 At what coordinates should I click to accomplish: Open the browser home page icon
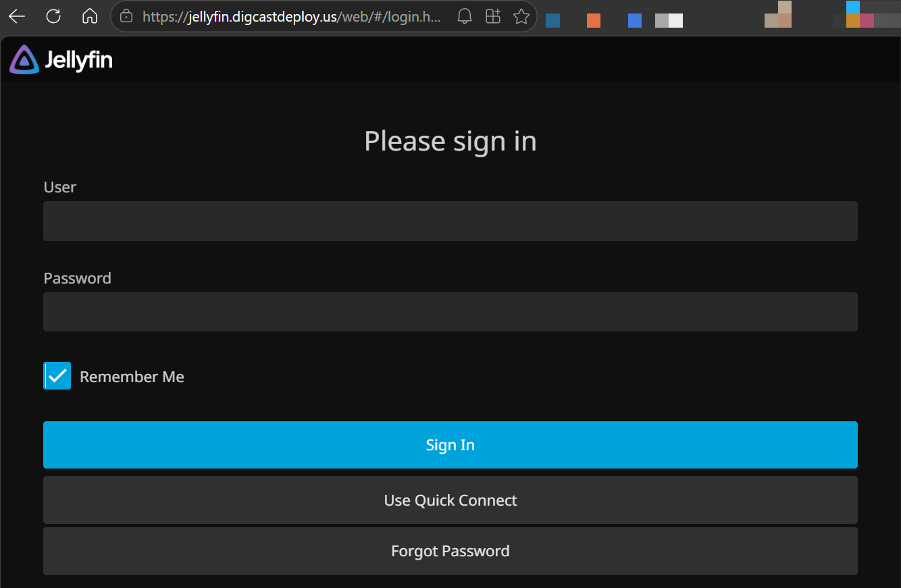(89, 16)
